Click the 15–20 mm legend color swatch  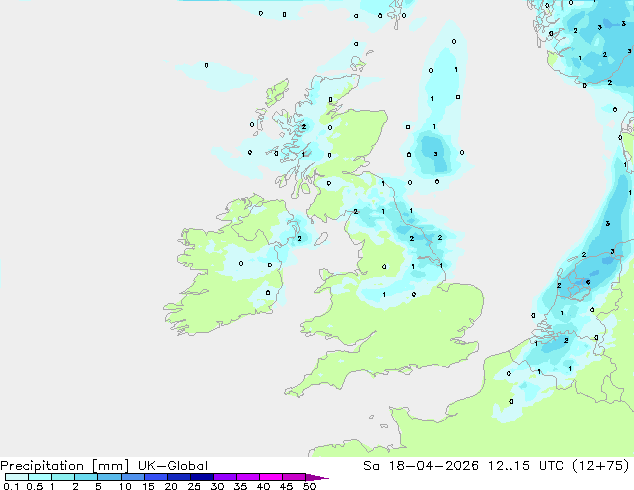[156, 477]
